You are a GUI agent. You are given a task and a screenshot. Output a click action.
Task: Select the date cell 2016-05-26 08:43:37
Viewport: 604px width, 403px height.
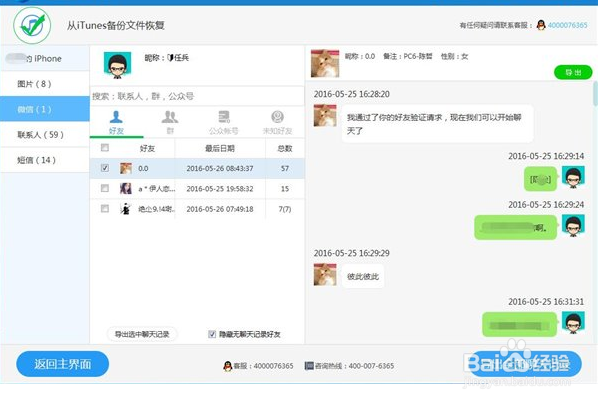pos(220,168)
